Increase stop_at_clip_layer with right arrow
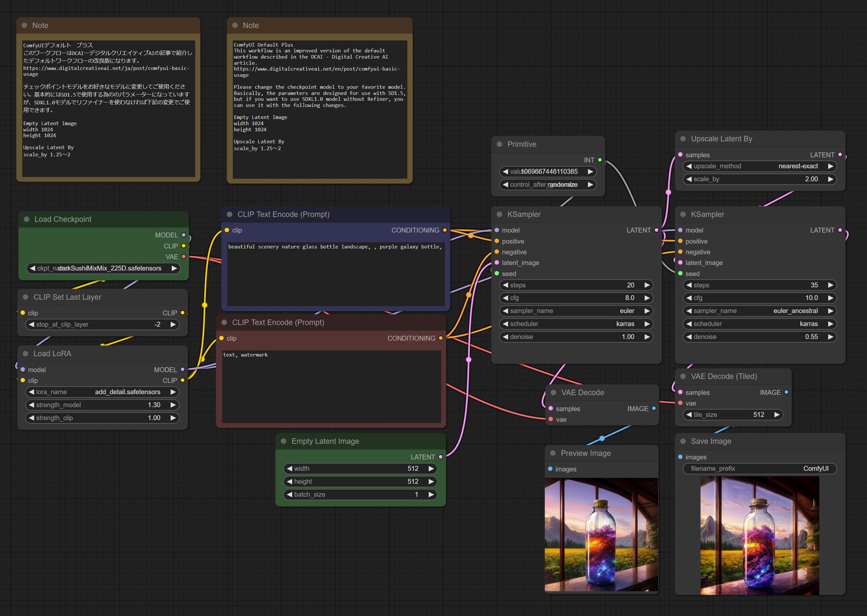Screen dimensions: 867x616 (173, 325)
